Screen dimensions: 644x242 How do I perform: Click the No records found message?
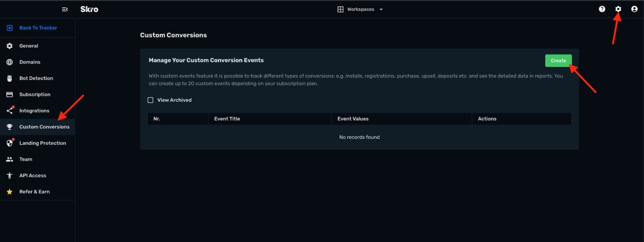click(x=359, y=137)
